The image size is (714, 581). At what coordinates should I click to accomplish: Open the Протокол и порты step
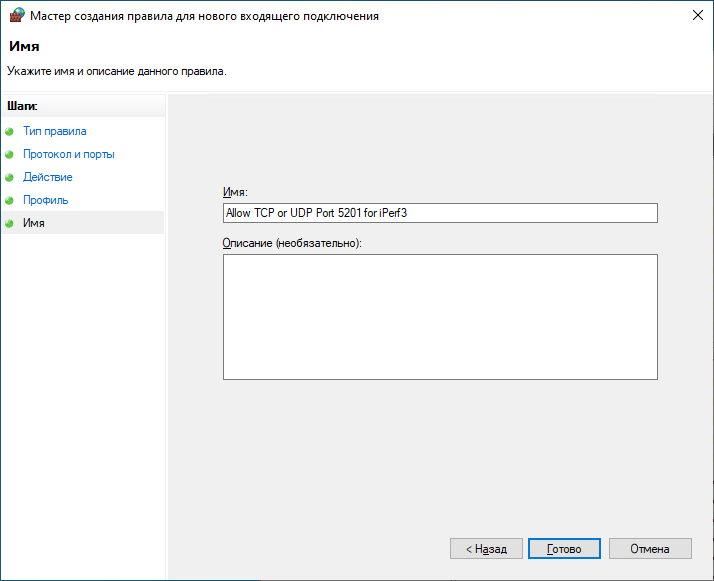pos(68,154)
